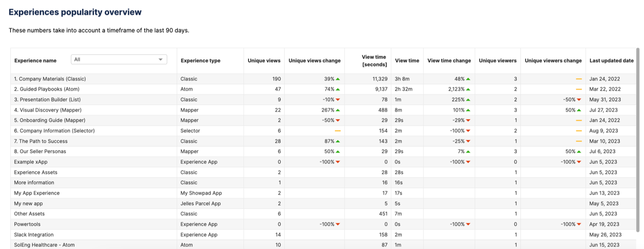Screen dimensions: 644x249
Task: Sort by the Unique views column header
Action: 264,60
